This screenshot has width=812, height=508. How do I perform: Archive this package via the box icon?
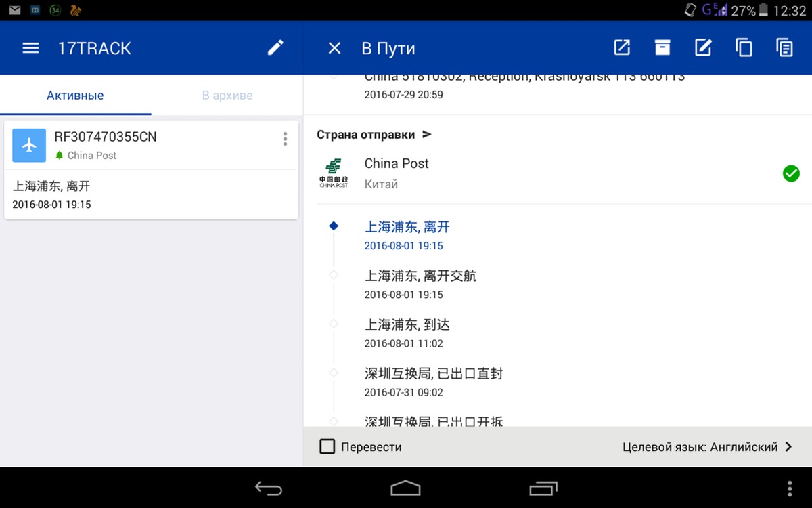[662, 47]
